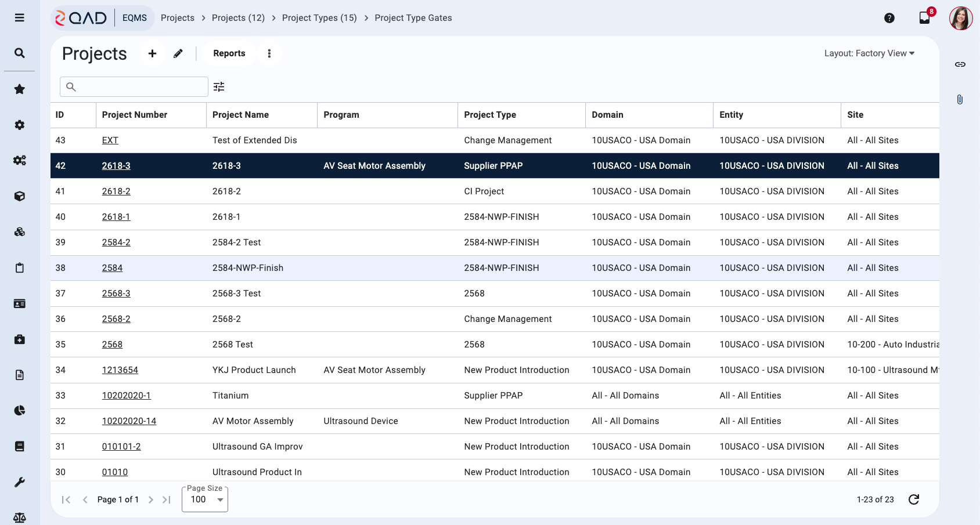The width and height of the screenshot is (980, 525).
Task: Open the pie chart sidebar icon
Action: click(x=19, y=411)
